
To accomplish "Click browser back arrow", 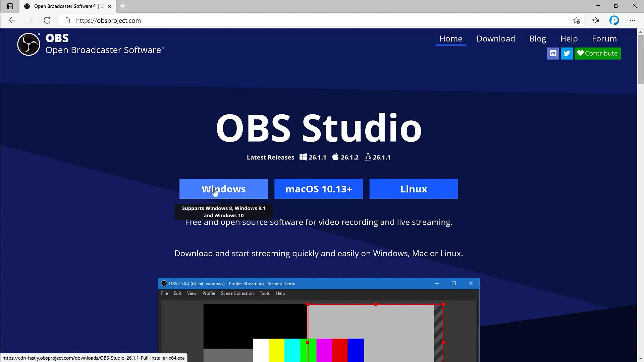I will point(12,20).
